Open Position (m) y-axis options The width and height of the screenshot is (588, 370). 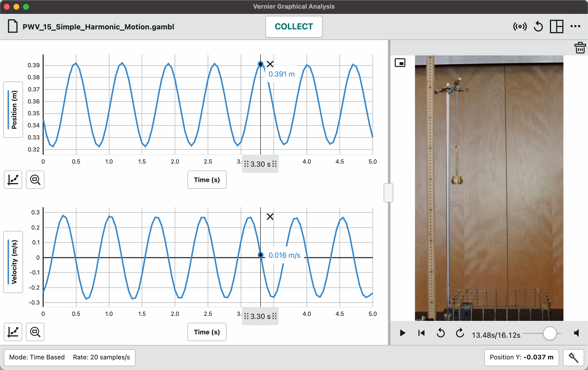(x=13, y=110)
